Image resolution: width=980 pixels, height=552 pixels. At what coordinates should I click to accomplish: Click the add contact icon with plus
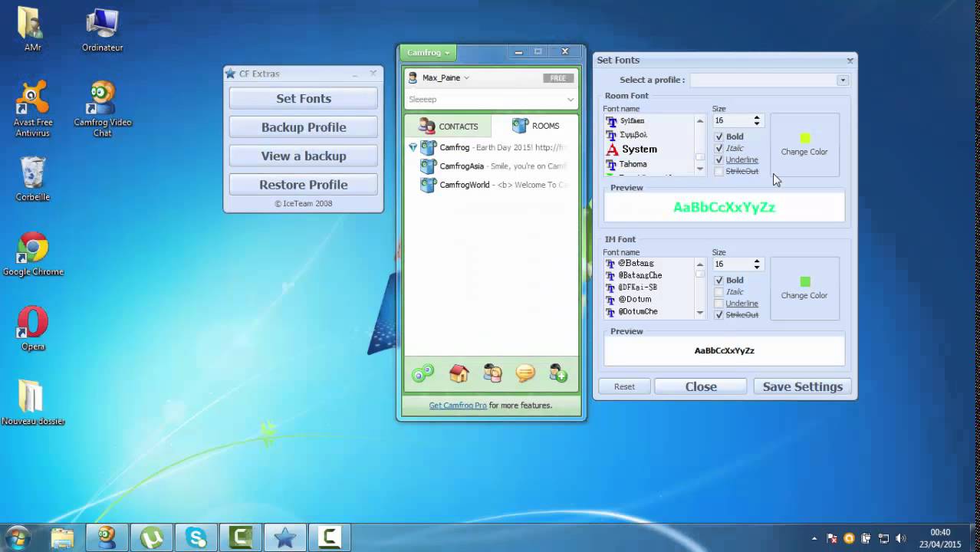tap(558, 373)
